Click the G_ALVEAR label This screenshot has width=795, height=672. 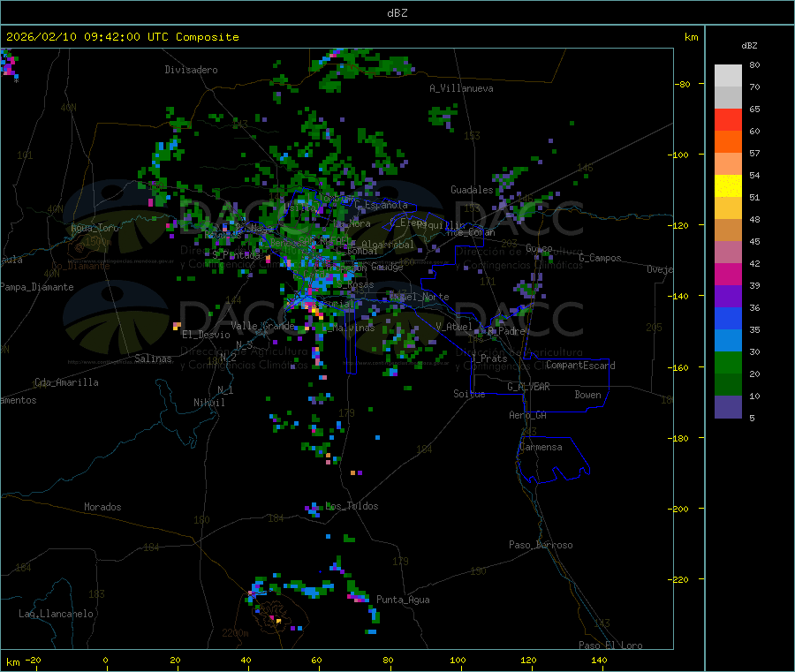[528, 387]
